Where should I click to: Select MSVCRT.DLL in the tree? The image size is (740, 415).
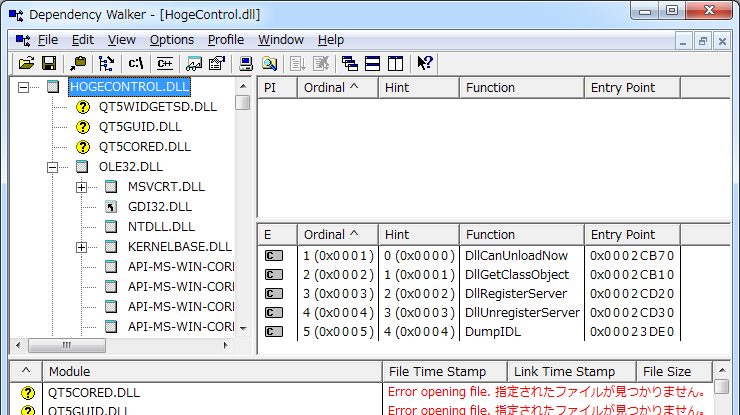point(166,187)
